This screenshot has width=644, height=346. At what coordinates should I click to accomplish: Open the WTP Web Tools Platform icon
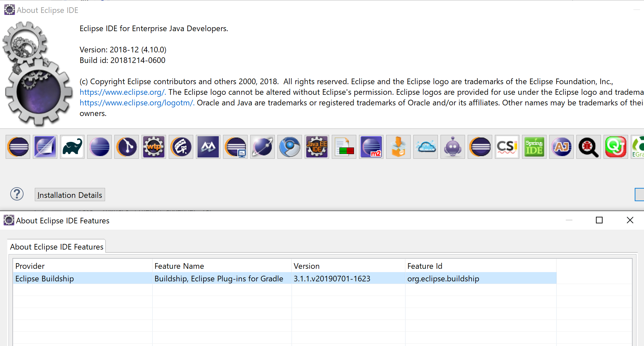click(154, 147)
